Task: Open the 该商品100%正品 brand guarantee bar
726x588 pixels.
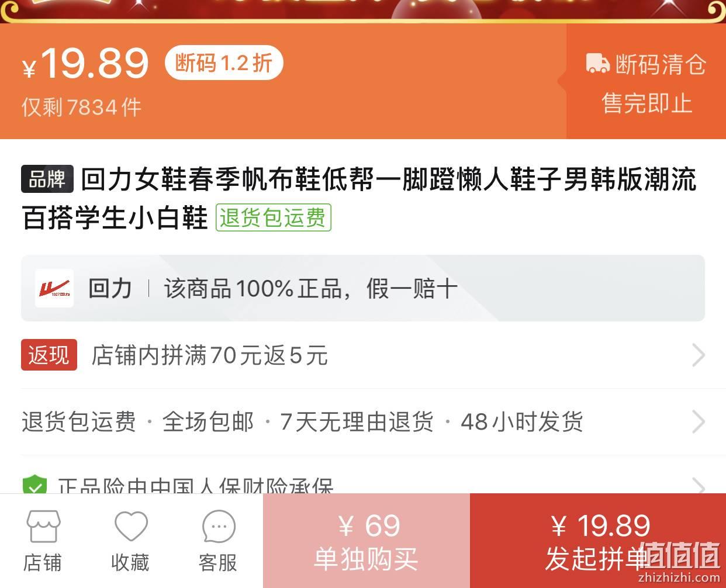Action: click(363, 288)
